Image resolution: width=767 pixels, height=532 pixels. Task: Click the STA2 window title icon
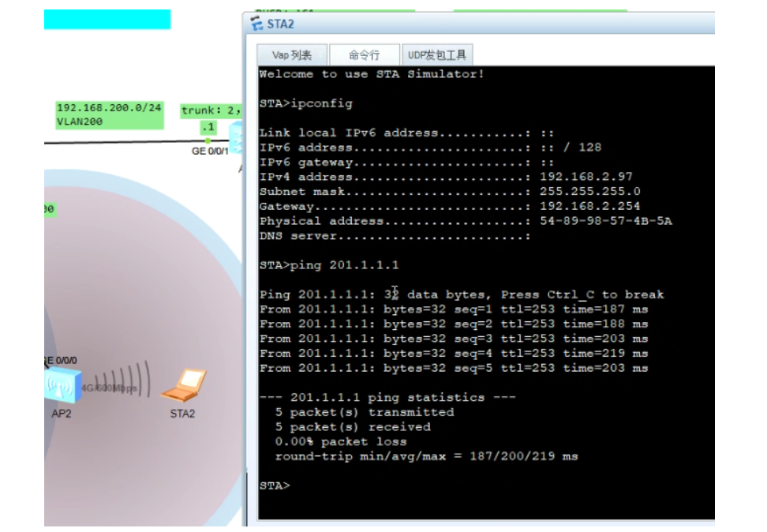[x=256, y=24]
